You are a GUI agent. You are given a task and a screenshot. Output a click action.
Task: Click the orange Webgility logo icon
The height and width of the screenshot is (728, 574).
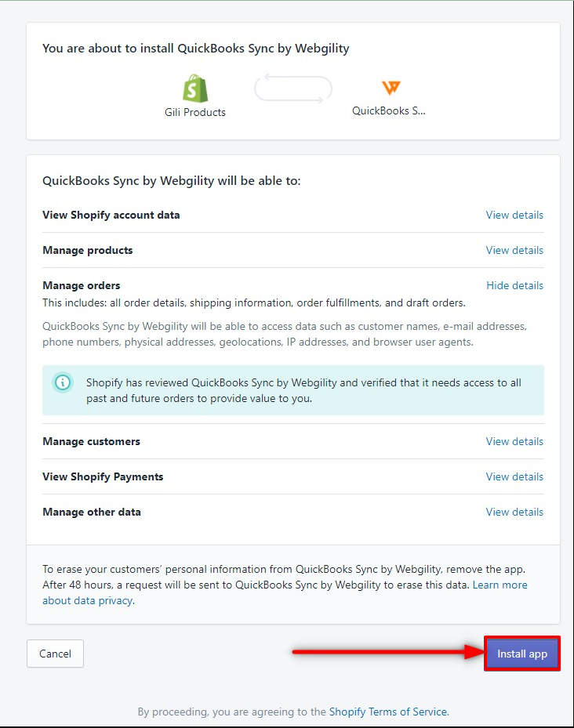click(391, 87)
